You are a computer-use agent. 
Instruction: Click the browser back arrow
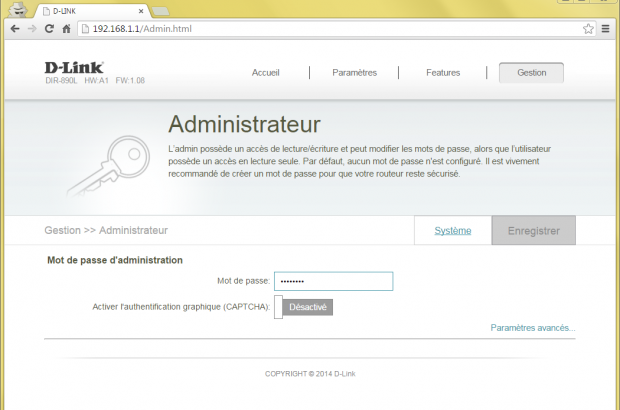tap(14, 30)
